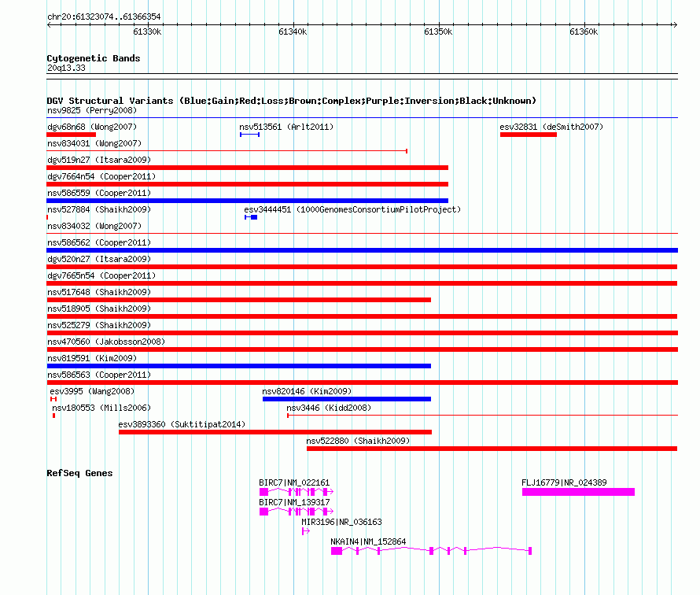Open the nsv518905 (Shaikh2009) loss bar
700x595 pixels.
tap(362, 316)
